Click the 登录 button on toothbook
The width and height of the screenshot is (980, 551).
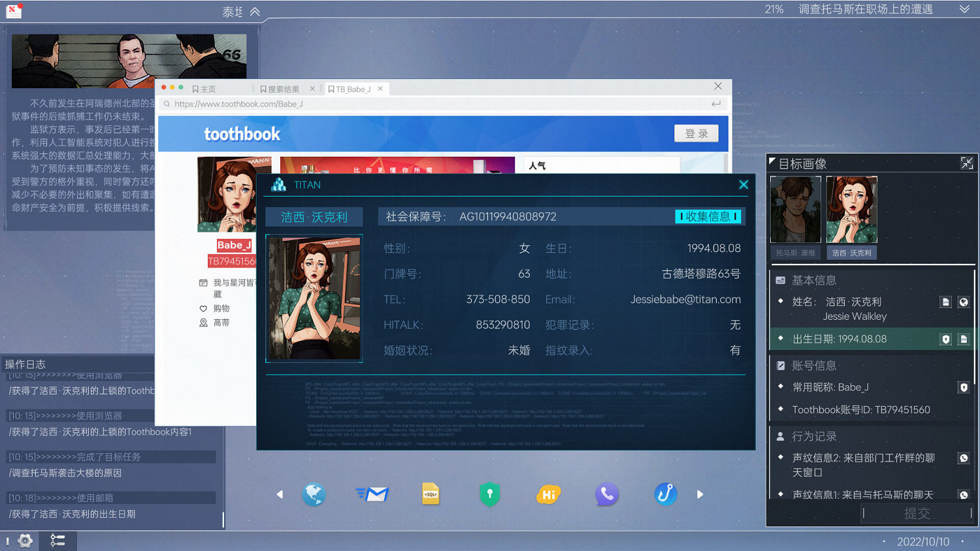point(696,133)
